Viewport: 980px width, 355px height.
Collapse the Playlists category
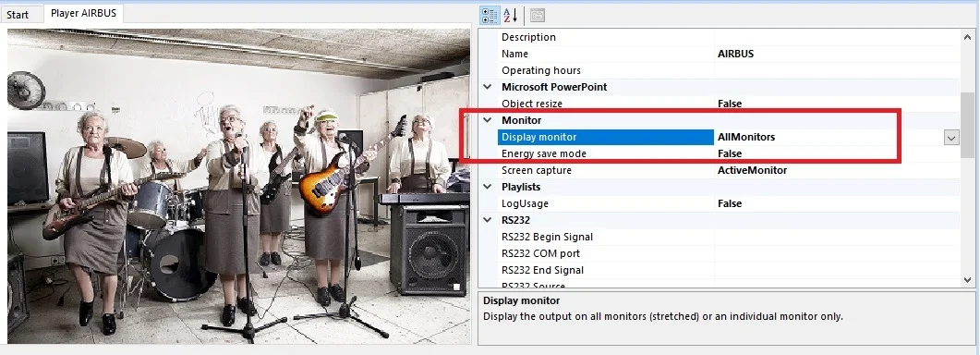pos(488,187)
